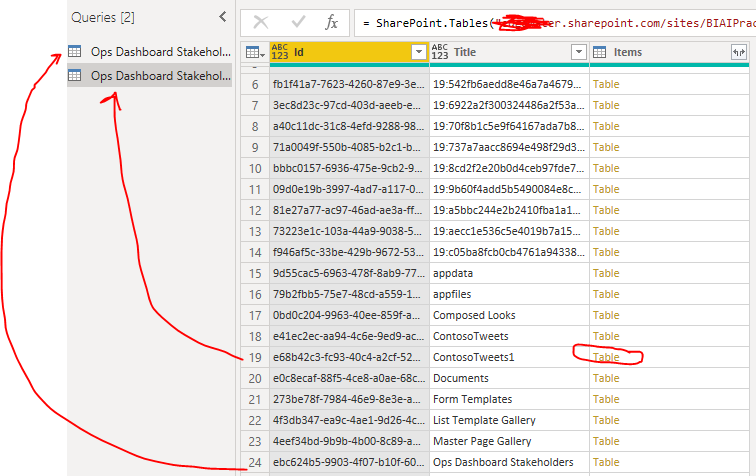The height and width of the screenshot is (476, 756).
Task: Select Title cell starting 19:a5bbc244e2b
Action: click(509, 210)
